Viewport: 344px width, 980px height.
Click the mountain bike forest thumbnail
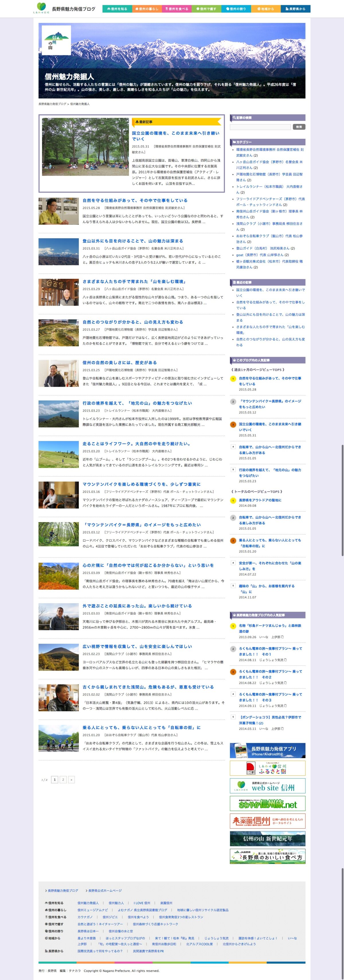tap(58, 534)
